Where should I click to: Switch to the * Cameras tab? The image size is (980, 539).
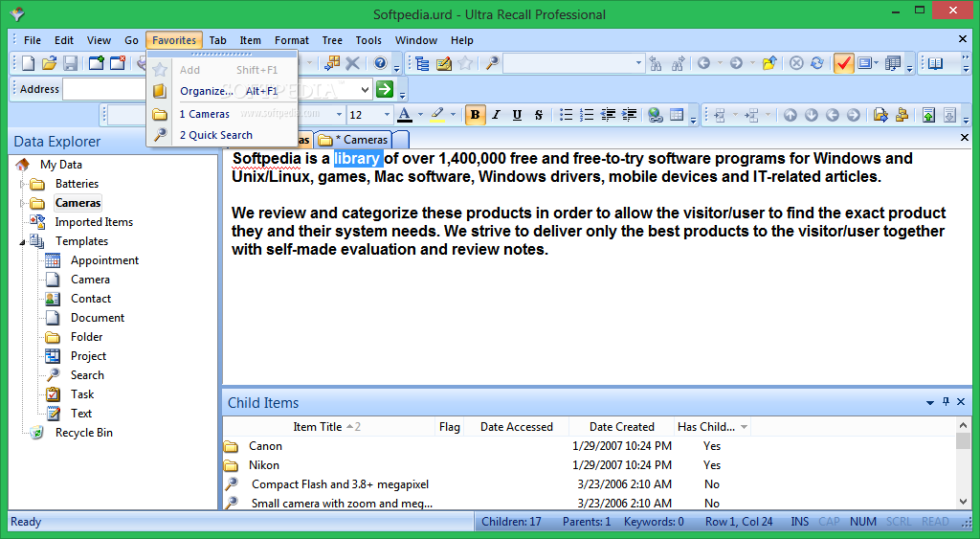[353, 140]
